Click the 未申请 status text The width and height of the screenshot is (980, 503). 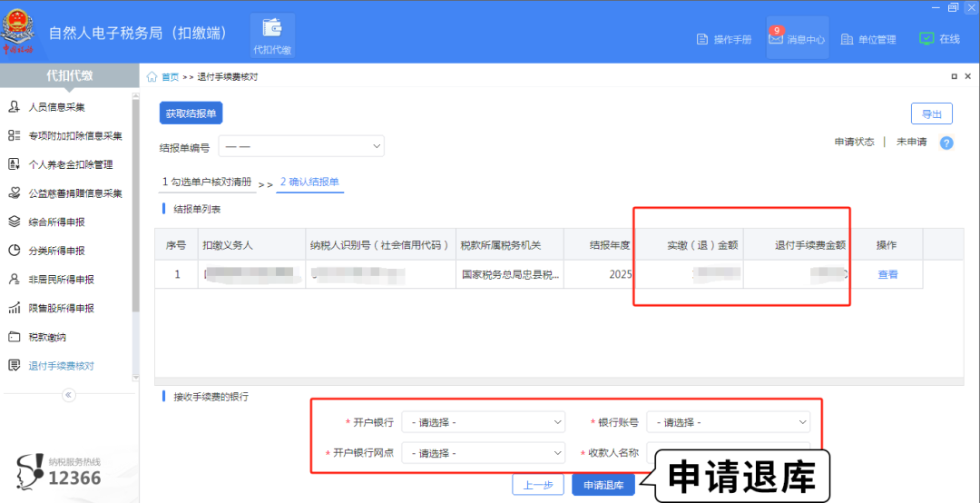[x=911, y=142]
